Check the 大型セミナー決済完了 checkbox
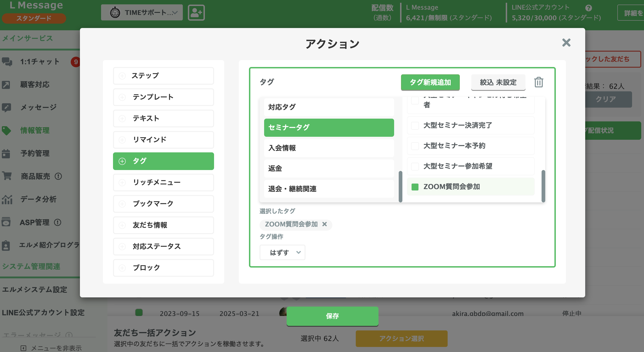 [x=415, y=126]
